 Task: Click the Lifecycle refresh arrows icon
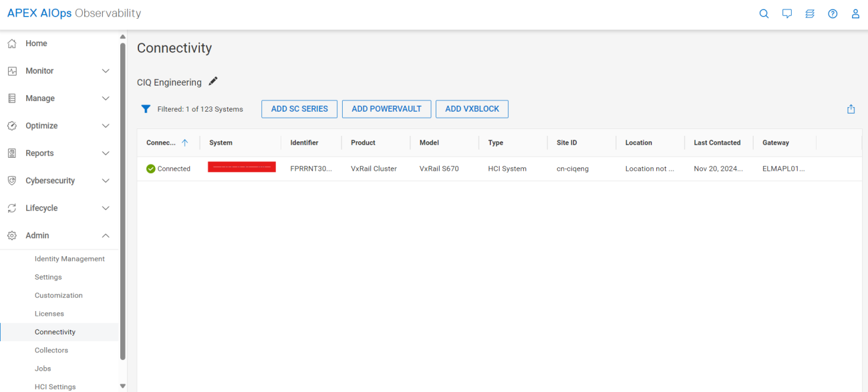[11, 208]
